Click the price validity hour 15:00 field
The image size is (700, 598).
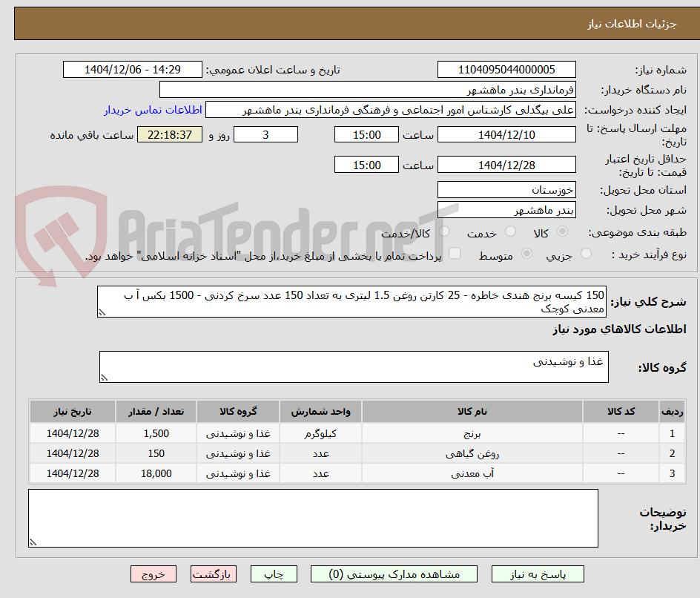click(x=366, y=165)
